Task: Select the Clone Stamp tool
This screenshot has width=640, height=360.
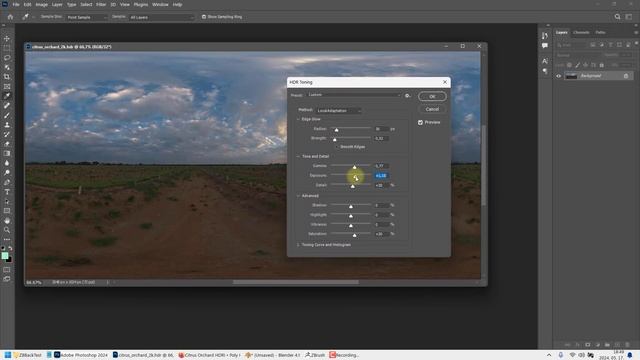Action: [x=7, y=125]
